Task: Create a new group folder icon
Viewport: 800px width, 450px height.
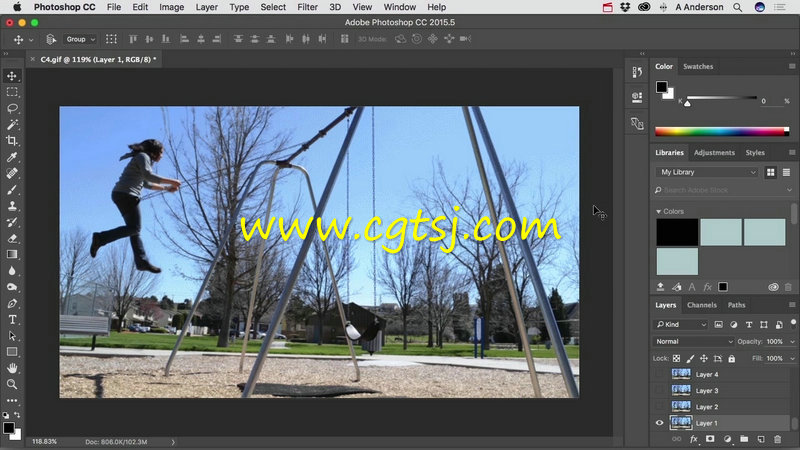Action: (x=744, y=439)
